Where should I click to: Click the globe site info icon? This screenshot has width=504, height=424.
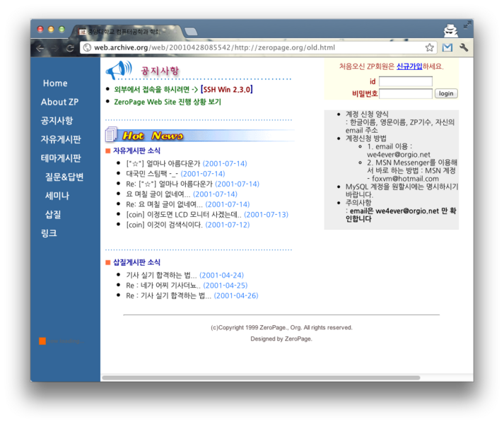[x=87, y=47]
